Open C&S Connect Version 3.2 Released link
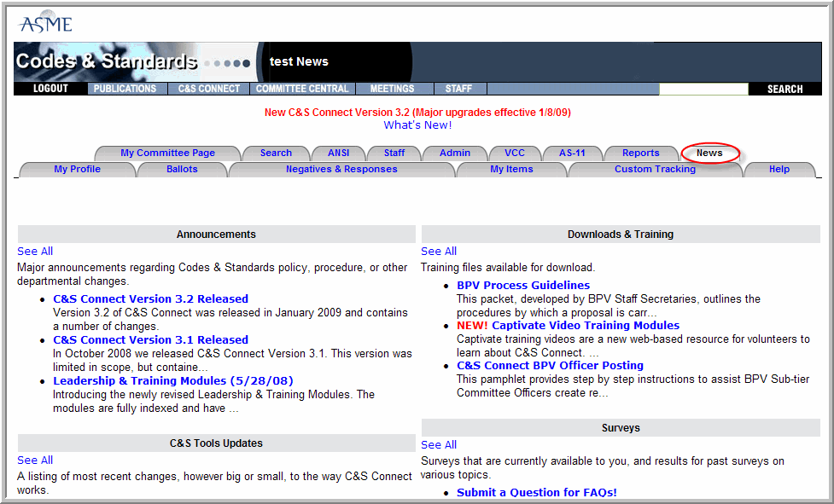 (x=150, y=299)
